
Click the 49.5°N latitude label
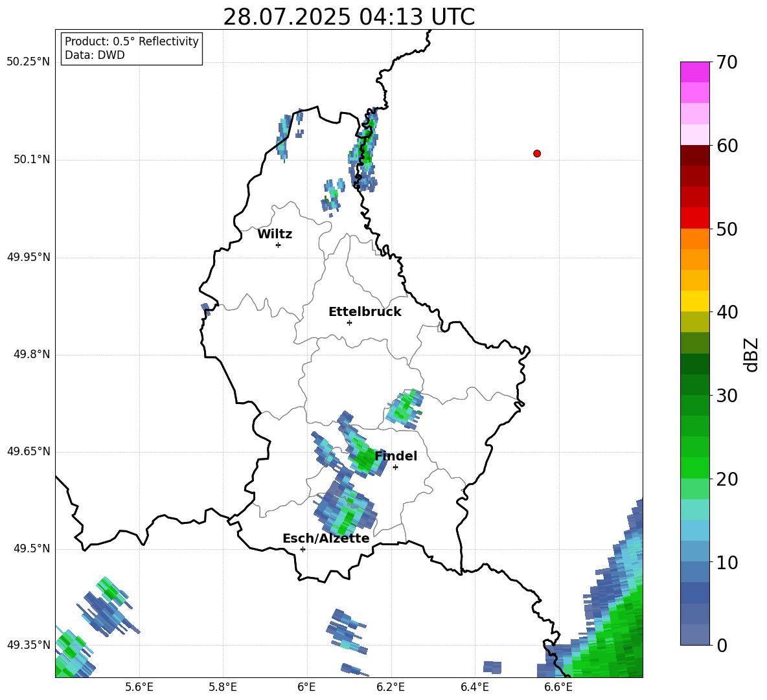point(32,548)
